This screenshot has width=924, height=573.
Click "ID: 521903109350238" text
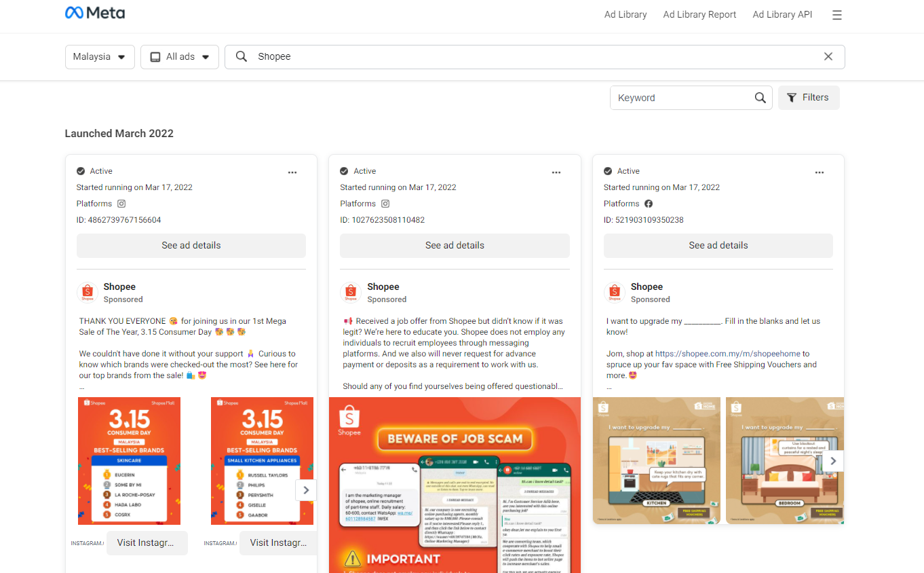coord(644,220)
